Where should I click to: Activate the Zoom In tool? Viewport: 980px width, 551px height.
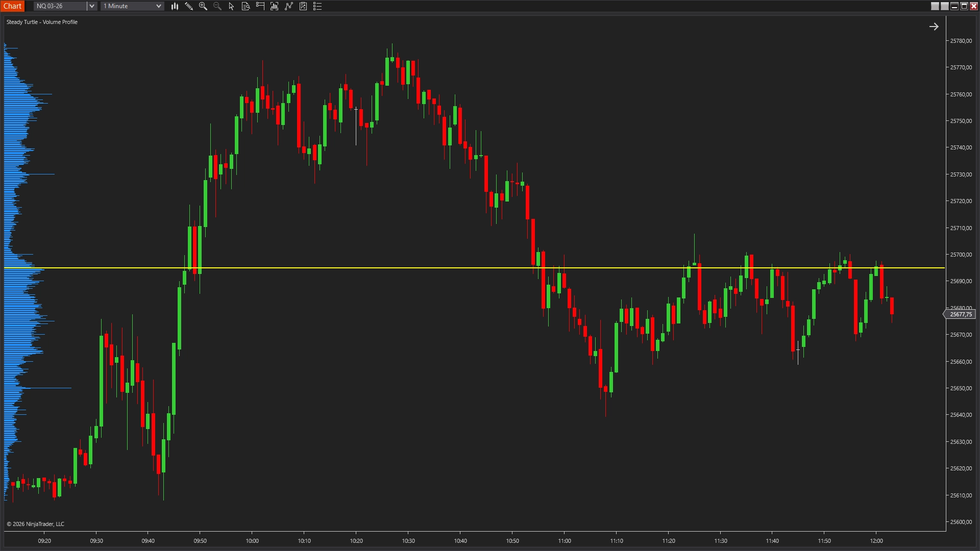203,6
